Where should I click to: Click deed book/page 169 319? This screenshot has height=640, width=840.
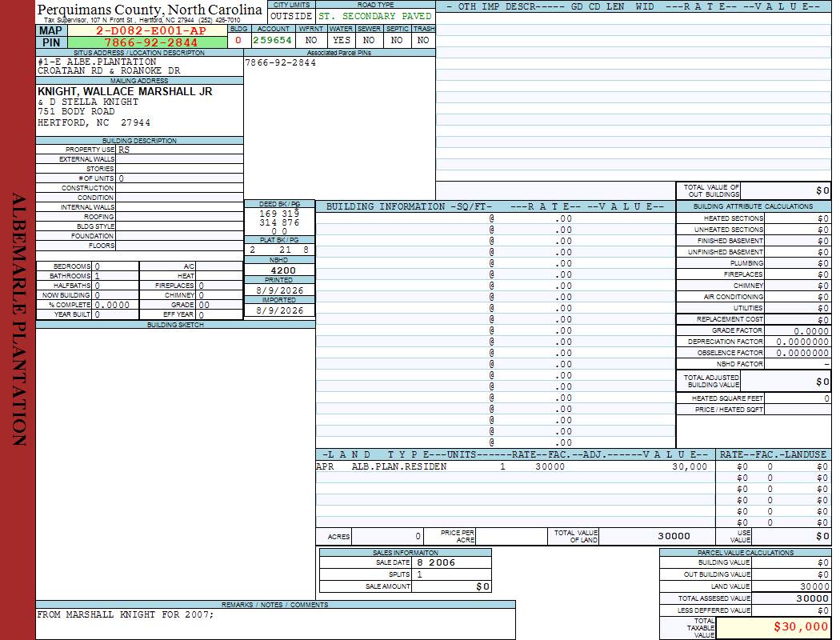point(279,214)
